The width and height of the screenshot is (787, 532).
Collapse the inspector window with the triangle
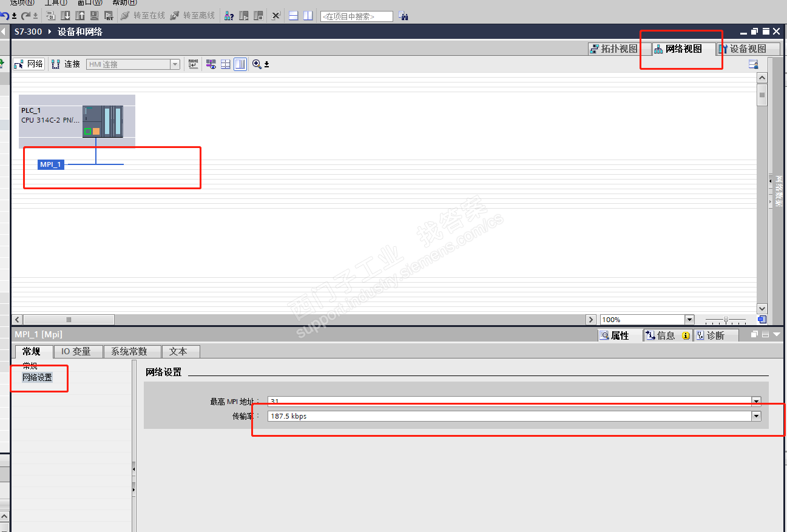tap(777, 334)
